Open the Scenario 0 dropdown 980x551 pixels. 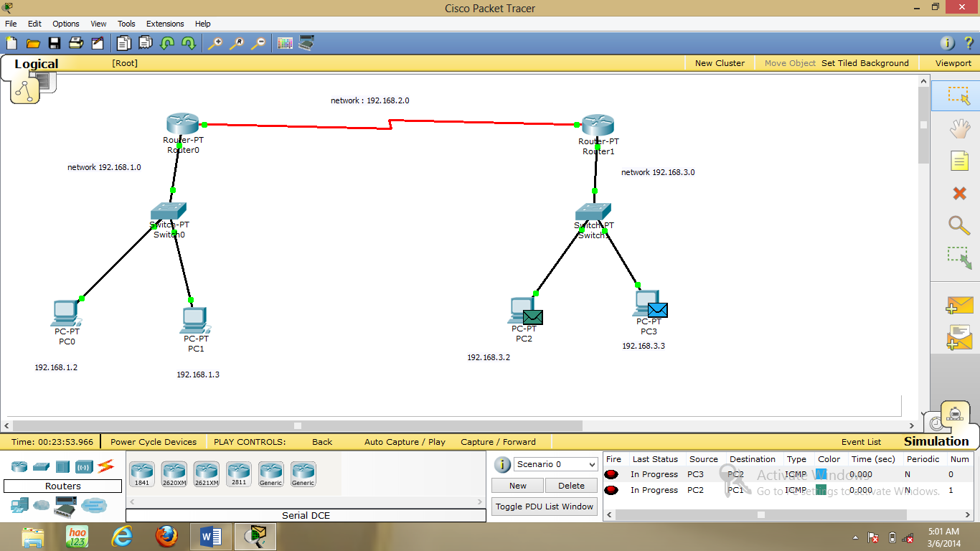click(x=555, y=464)
